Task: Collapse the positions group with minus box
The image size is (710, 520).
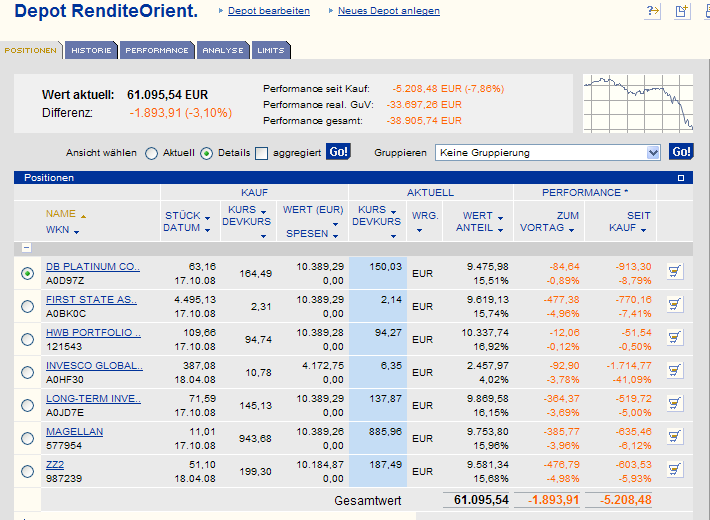Action: click(x=26, y=248)
